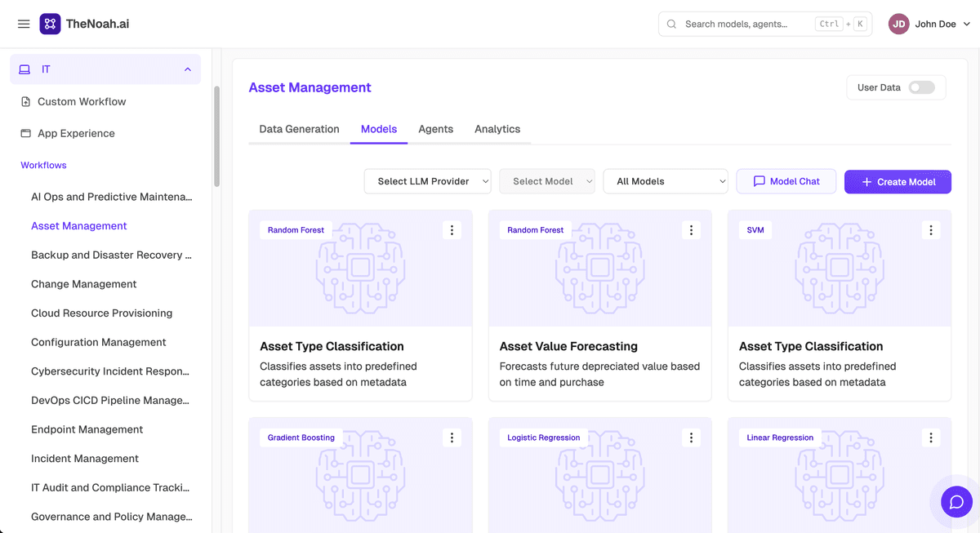The image size is (980, 533).
Task: Open the Select LLM Provider dropdown
Action: click(427, 181)
